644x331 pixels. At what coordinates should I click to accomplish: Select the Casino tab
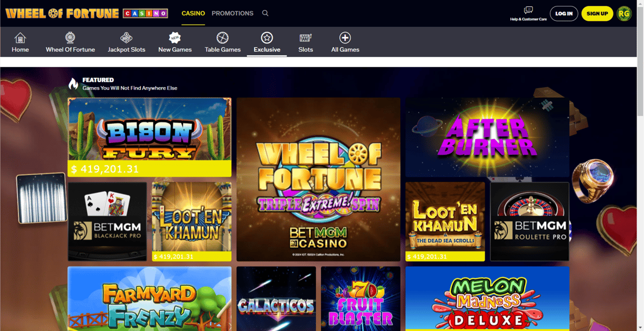pos(193,13)
